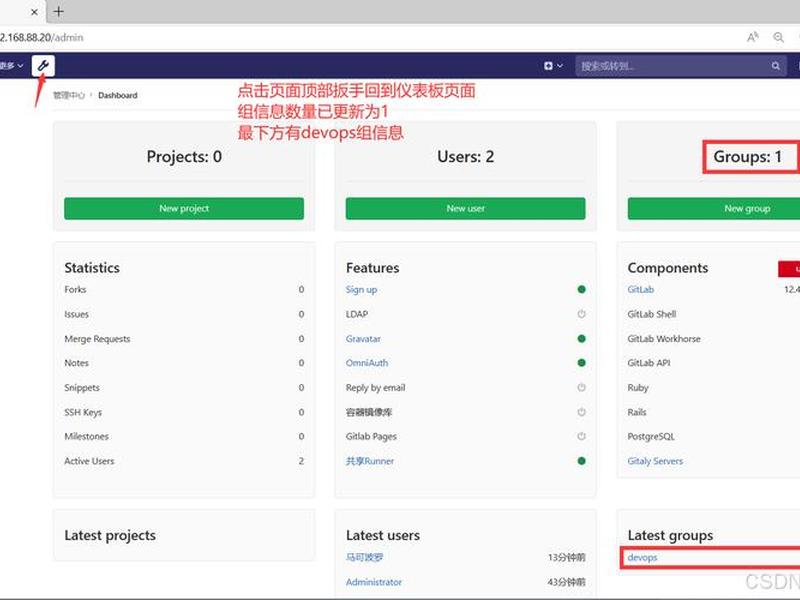
Task: Click the Groups: 1 heading
Action: pos(747,156)
